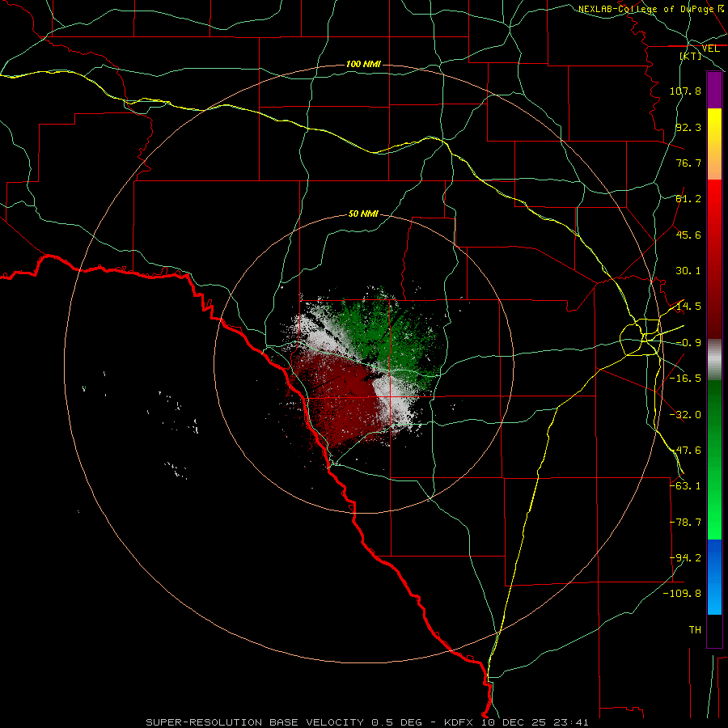728x728 pixels.
Task: Click the TH legend label
Action: coord(695,630)
